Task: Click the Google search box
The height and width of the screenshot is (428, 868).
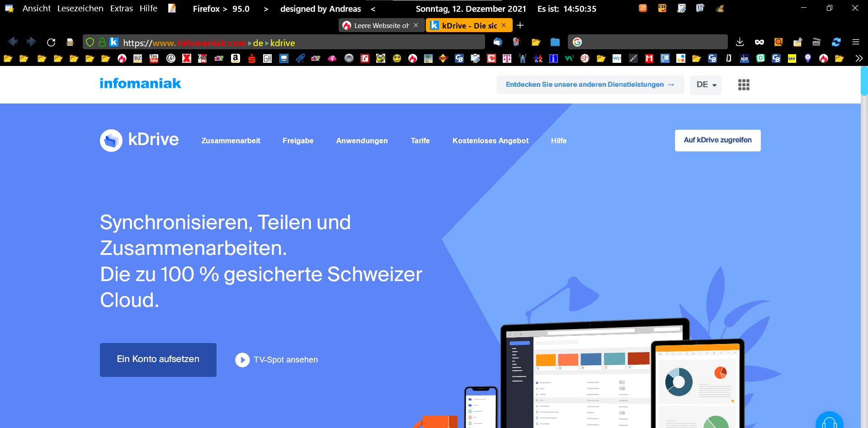Action: point(647,42)
